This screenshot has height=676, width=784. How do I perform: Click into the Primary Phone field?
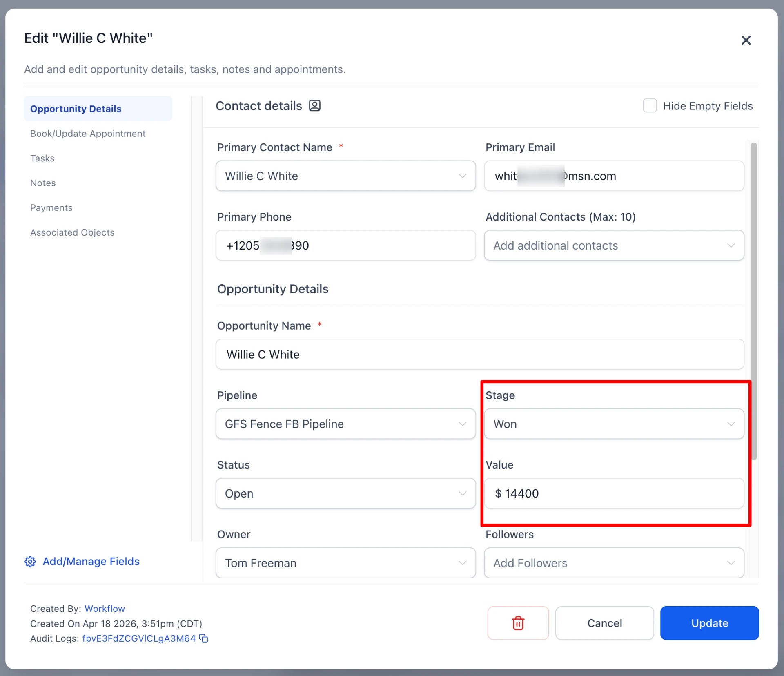(345, 245)
